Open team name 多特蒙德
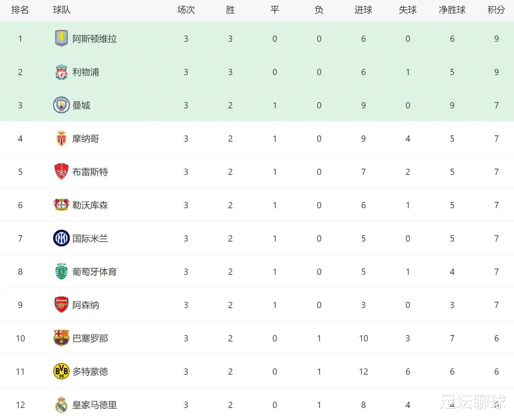The height and width of the screenshot is (420, 514). [90, 372]
